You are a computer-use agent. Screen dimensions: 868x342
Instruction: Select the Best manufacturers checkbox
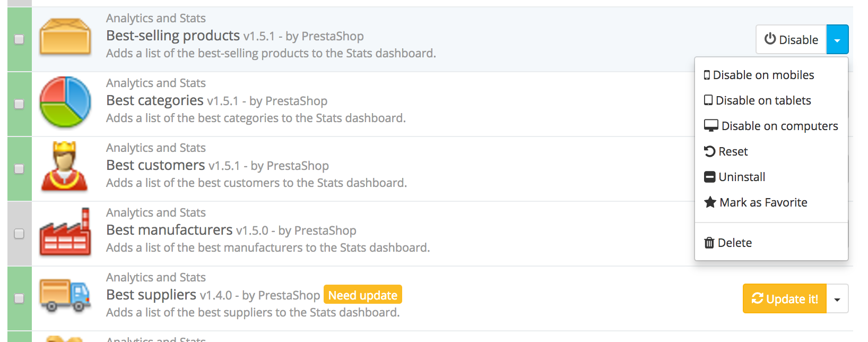click(x=19, y=234)
